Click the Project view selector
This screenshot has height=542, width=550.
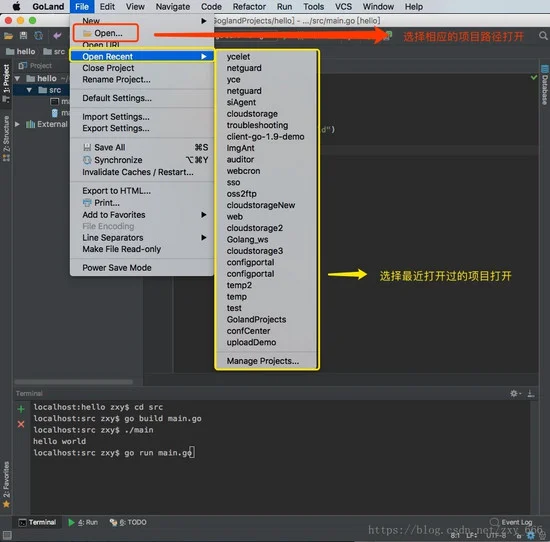tap(35, 66)
